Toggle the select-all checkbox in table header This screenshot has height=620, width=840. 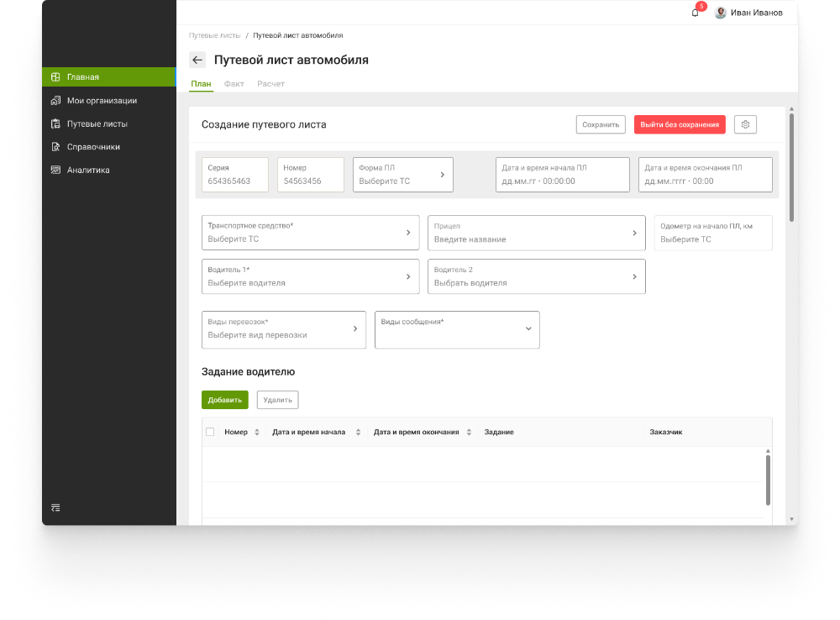[210, 432]
